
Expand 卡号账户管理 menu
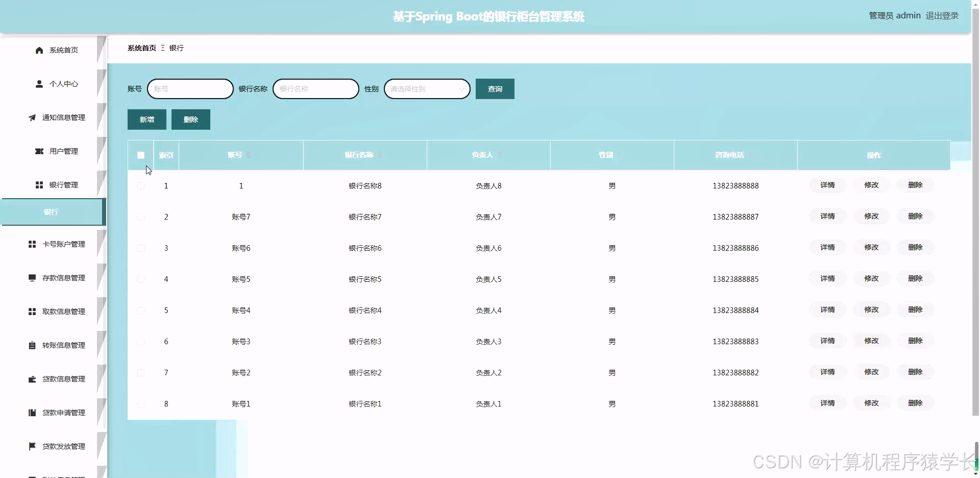54,244
